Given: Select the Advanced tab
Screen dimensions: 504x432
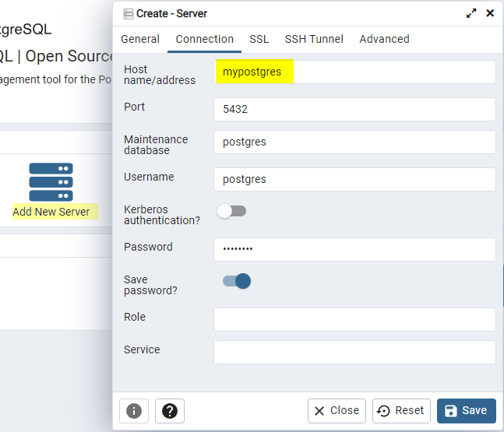Looking at the screenshot, I should [384, 39].
